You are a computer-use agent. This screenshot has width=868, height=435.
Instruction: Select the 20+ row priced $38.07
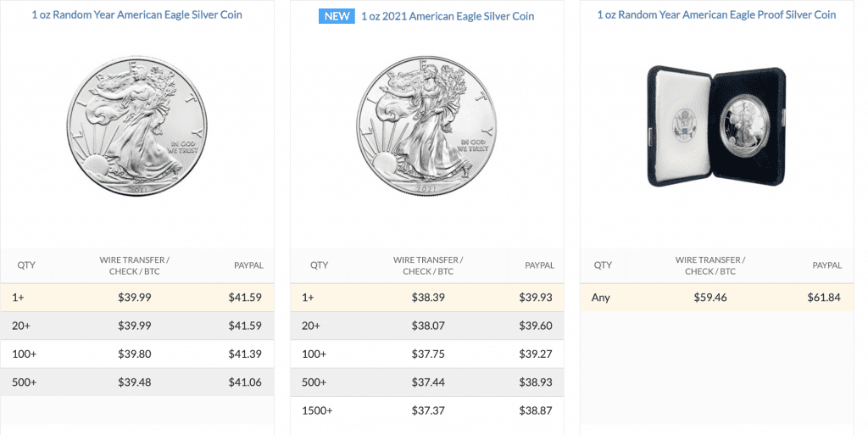[427, 326]
